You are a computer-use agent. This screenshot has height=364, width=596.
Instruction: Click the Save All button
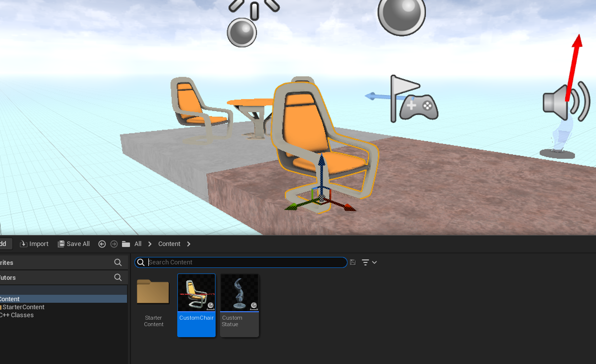pyautogui.click(x=74, y=244)
